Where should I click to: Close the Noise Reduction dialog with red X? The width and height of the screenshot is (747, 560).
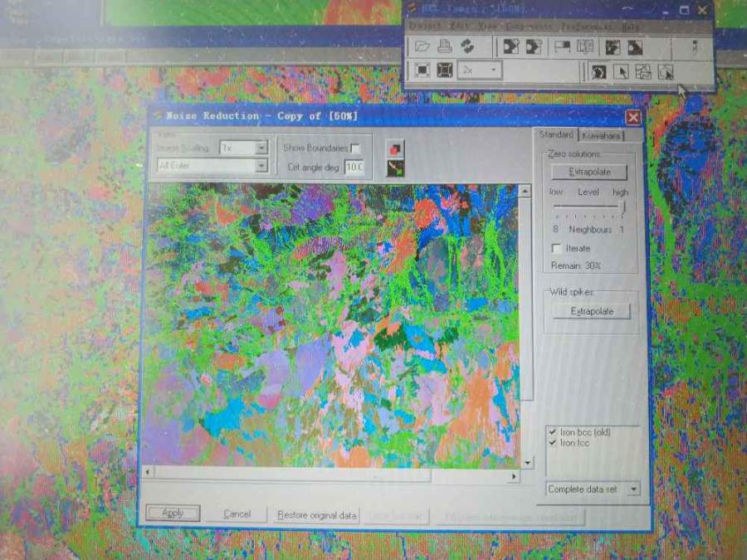tap(633, 117)
